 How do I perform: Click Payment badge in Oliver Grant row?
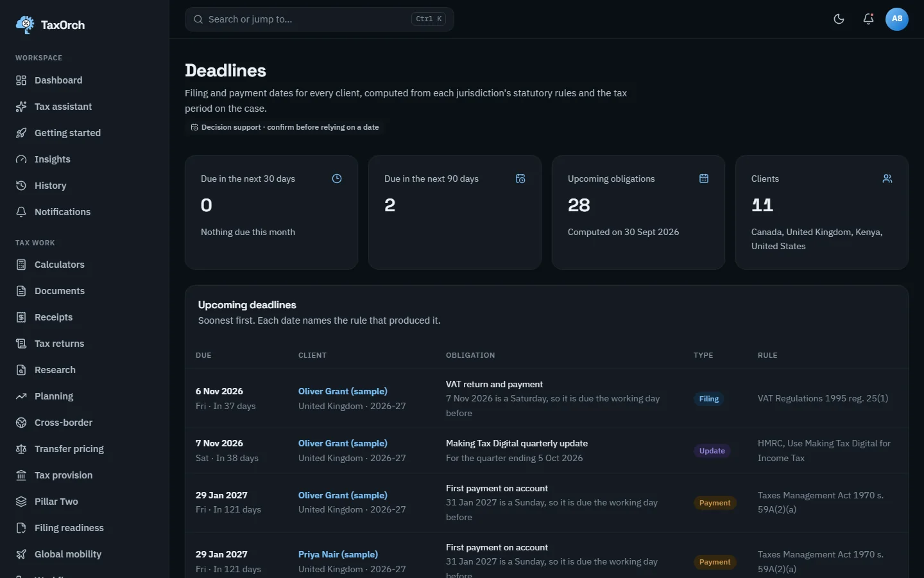tap(715, 503)
